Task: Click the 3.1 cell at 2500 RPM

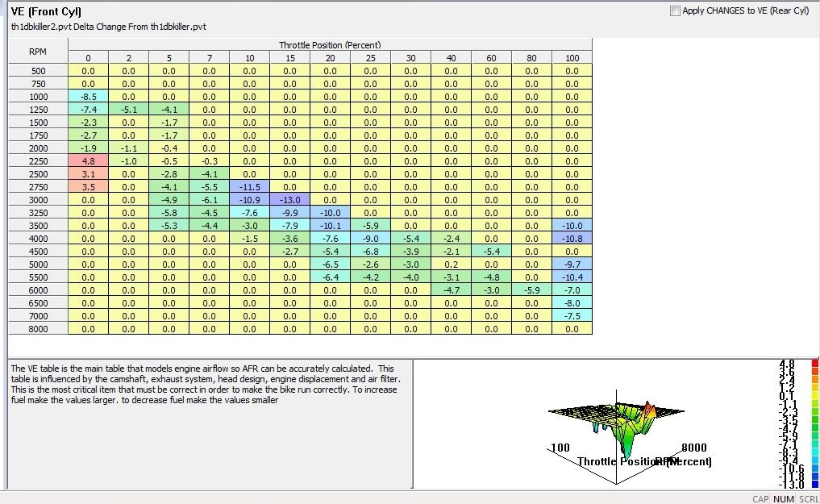Action: (89, 174)
